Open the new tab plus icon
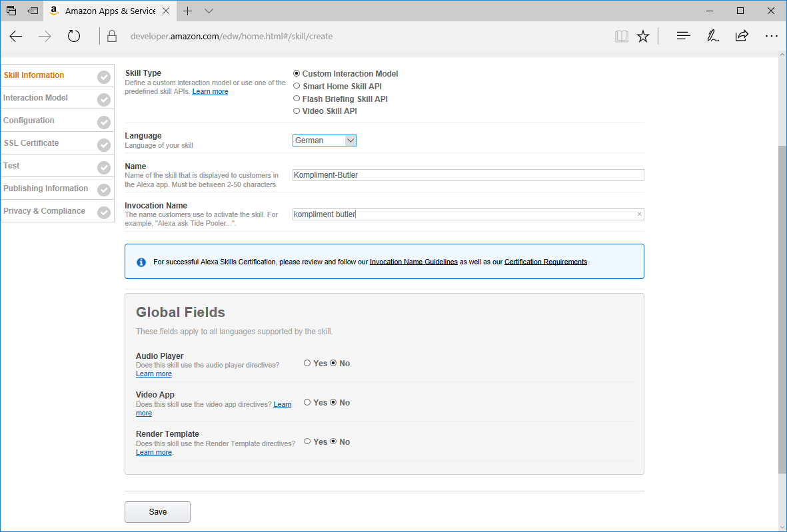Viewport: 787px width, 532px height. pos(188,11)
